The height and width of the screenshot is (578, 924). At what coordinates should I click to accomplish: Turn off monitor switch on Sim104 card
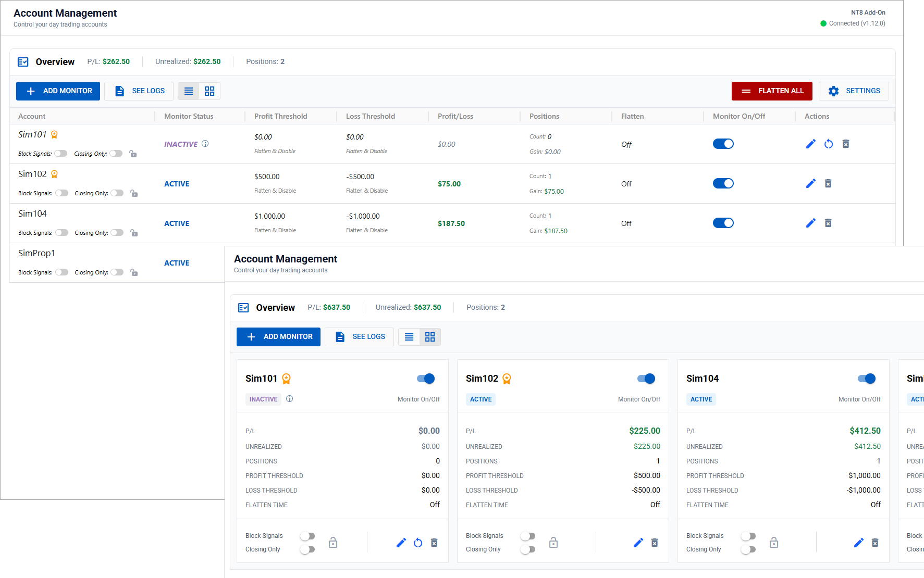(x=867, y=379)
